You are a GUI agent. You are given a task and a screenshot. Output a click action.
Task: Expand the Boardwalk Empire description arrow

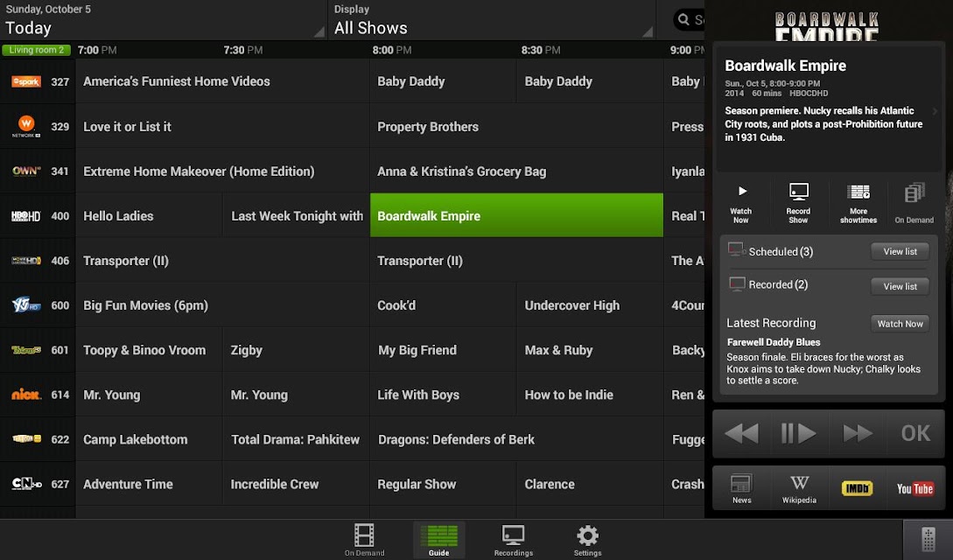coord(935,111)
